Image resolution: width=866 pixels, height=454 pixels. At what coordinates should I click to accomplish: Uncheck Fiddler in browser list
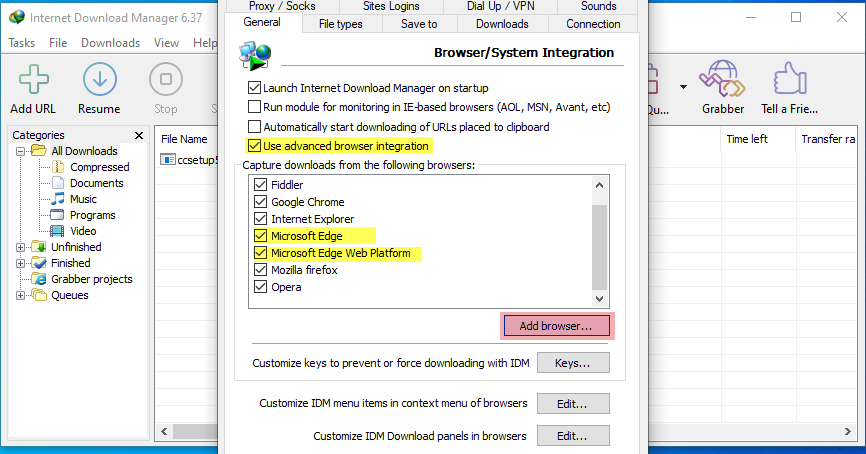tap(260, 184)
